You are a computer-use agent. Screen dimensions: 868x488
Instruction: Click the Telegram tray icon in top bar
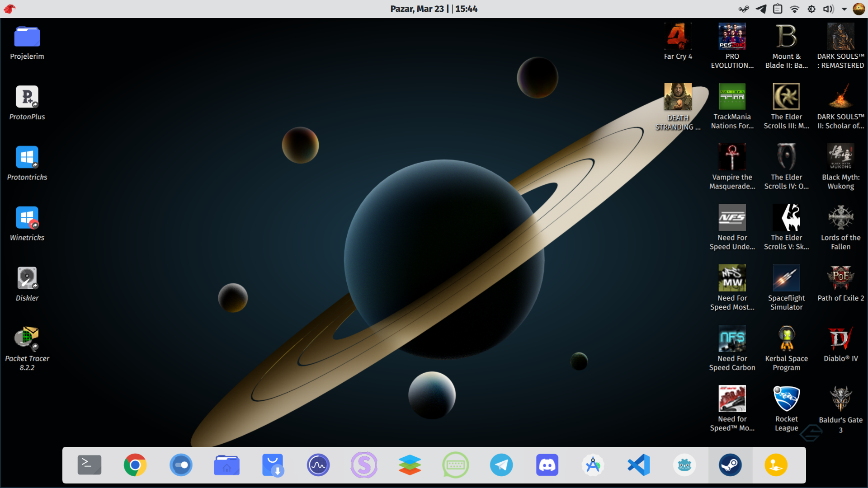tap(761, 9)
